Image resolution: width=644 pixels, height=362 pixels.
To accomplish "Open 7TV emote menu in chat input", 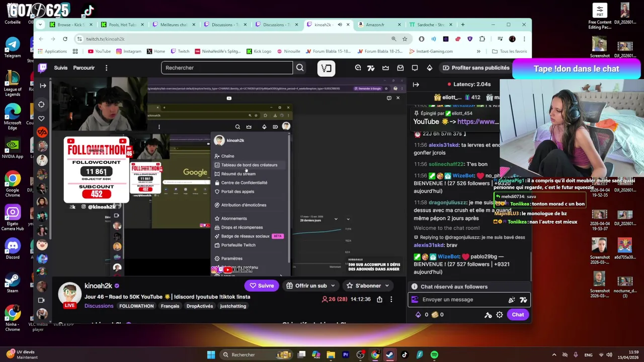I will [523, 300].
